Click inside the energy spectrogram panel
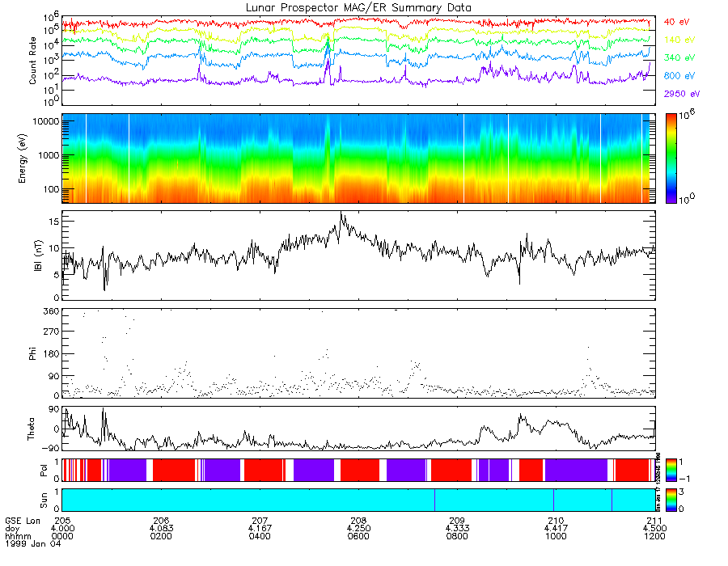Image resolution: width=728 pixels, height=566 pixels. point(358,158)
